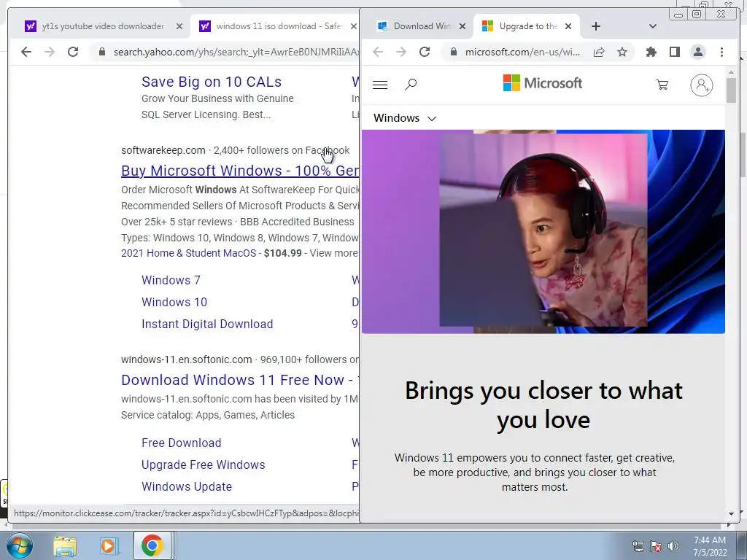Open Action Center flag tray icon
Image resolution: width=747 pixels, height=560 pixels.
656,545
